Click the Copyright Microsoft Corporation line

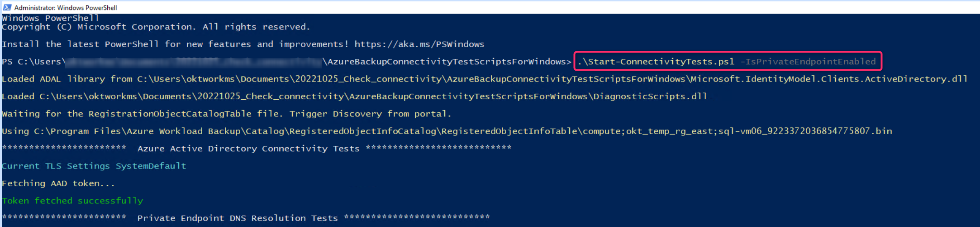(156, 27)
